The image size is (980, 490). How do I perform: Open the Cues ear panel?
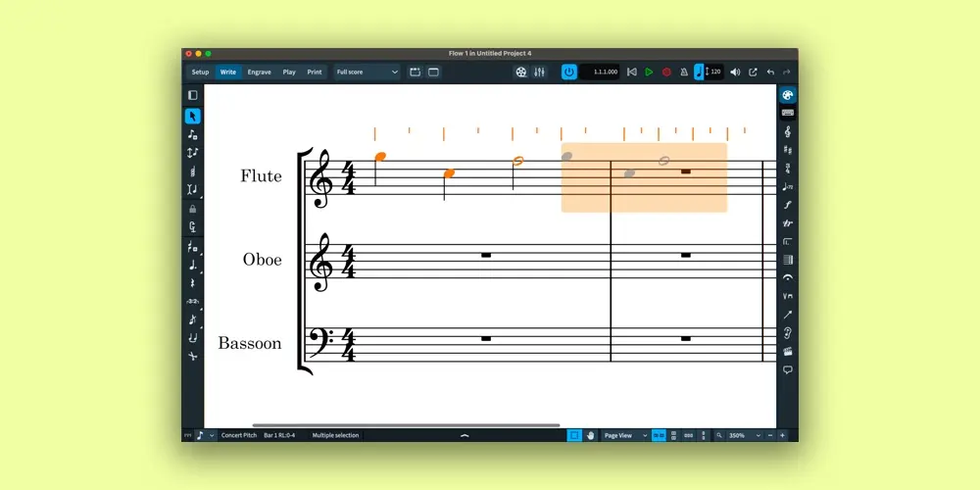788,333
